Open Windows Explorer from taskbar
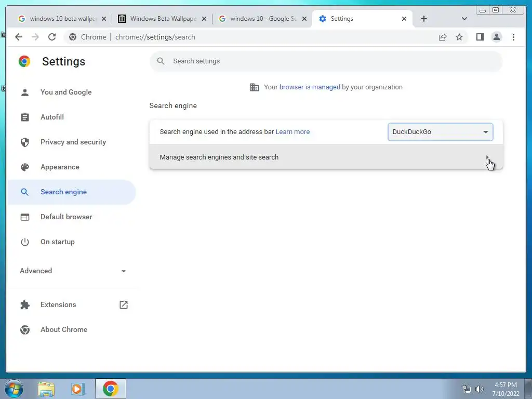 46,389
